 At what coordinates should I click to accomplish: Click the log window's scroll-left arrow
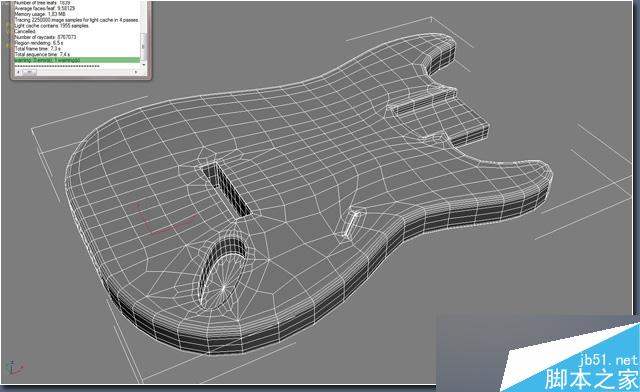coord(18,72)
